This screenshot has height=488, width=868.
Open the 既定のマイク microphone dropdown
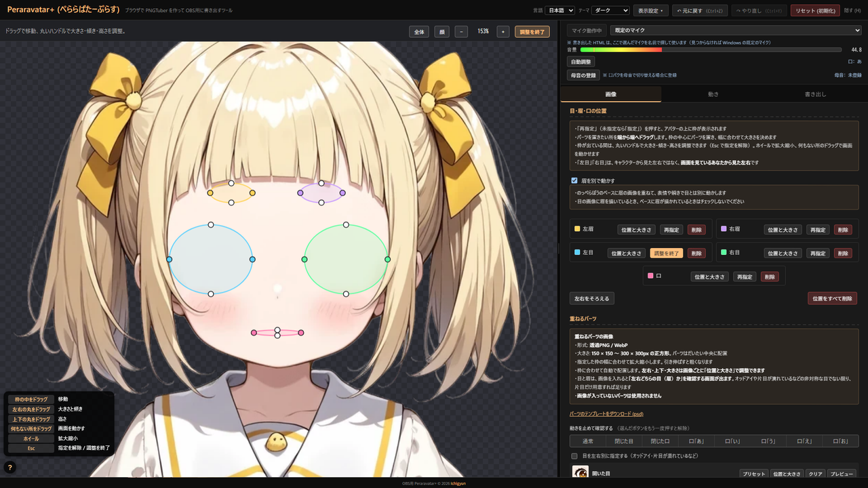[736, 30]
